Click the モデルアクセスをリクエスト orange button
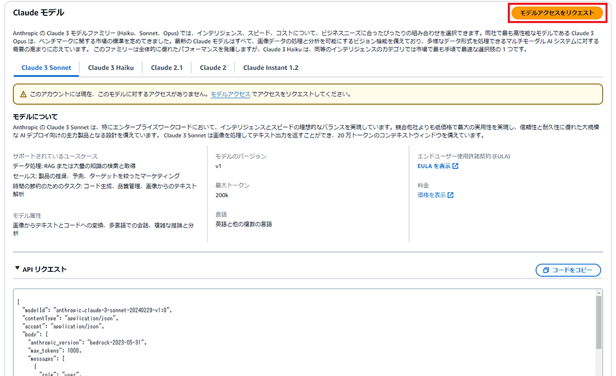Viewport: 616px width, 376px height. [557, 13]
